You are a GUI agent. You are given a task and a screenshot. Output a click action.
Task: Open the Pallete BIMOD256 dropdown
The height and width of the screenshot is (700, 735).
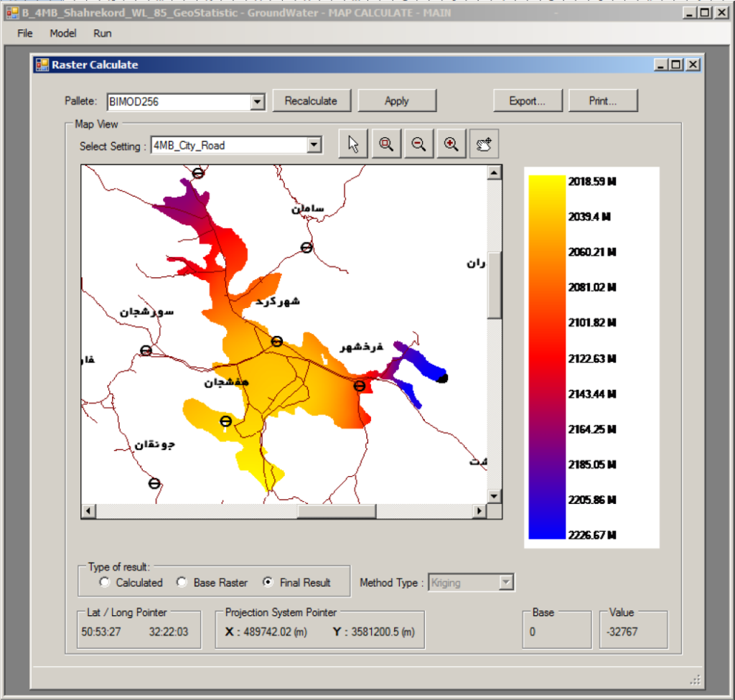click(258, 102)
